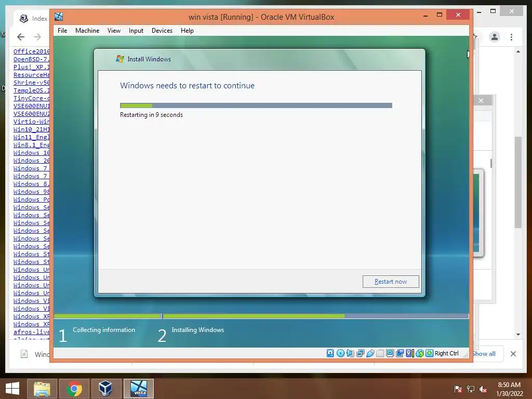The image size is (532, 399).
Task: Close the Chrome downloads bar
Action: (x=513, y=354)
